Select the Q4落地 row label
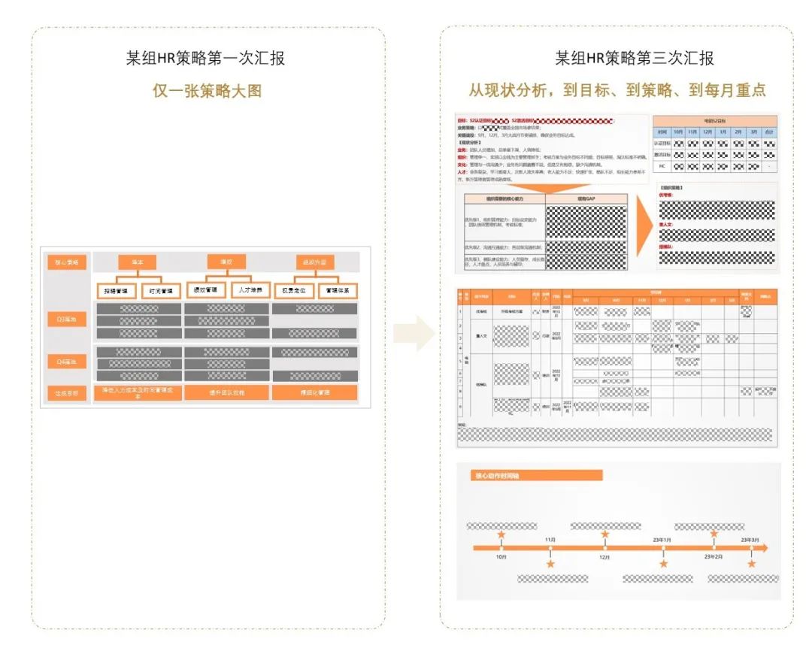This screenshot has width=812, height=648. pos(67,362)
